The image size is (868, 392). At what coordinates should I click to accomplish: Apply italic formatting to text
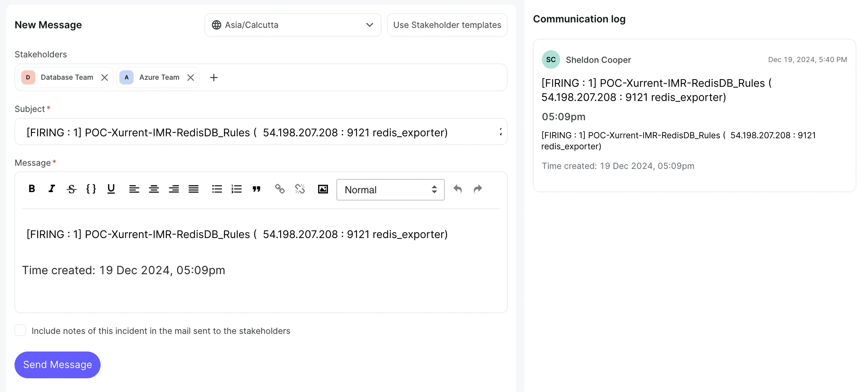(x=52, y=189)
